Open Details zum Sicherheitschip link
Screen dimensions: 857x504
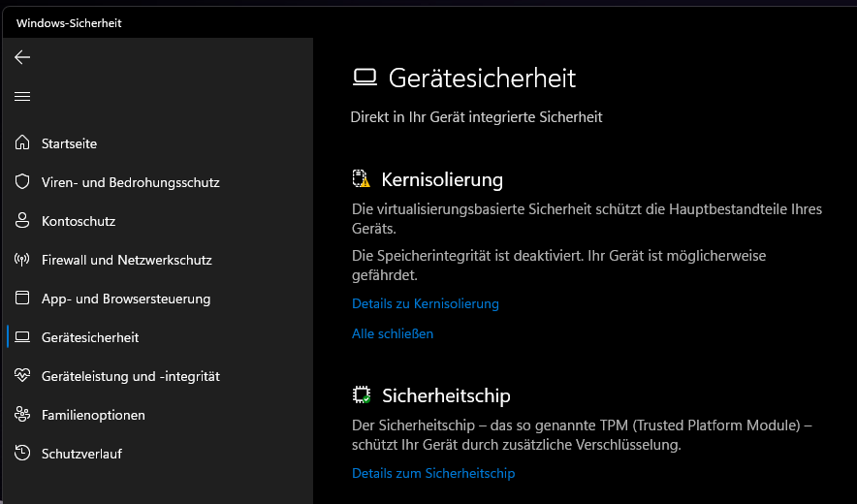pyautogui.click(x=432, y=473)
